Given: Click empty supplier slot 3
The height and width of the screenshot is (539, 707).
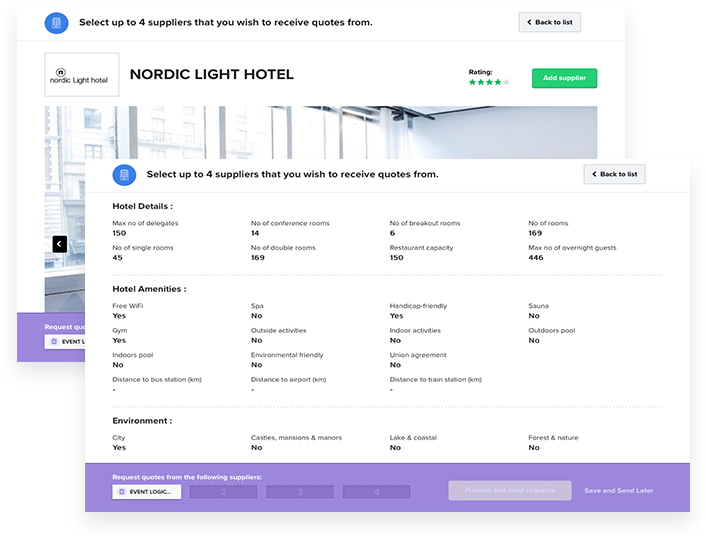Looking at the screenshot, I should coord(300,492).
